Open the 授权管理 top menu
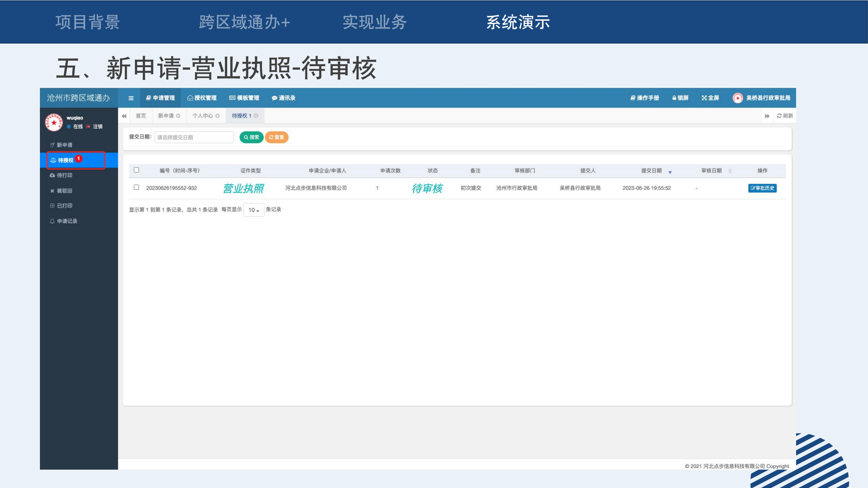This screenshot has width=868, height=488. tap(202, 98)
